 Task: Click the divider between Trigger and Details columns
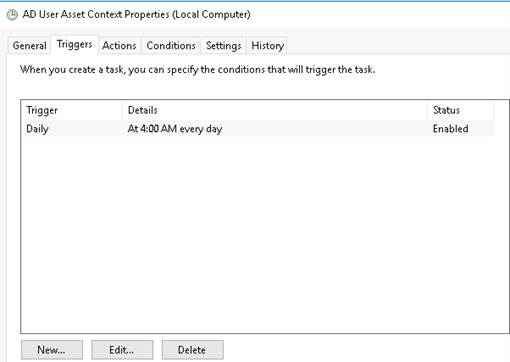click(123, 110)
